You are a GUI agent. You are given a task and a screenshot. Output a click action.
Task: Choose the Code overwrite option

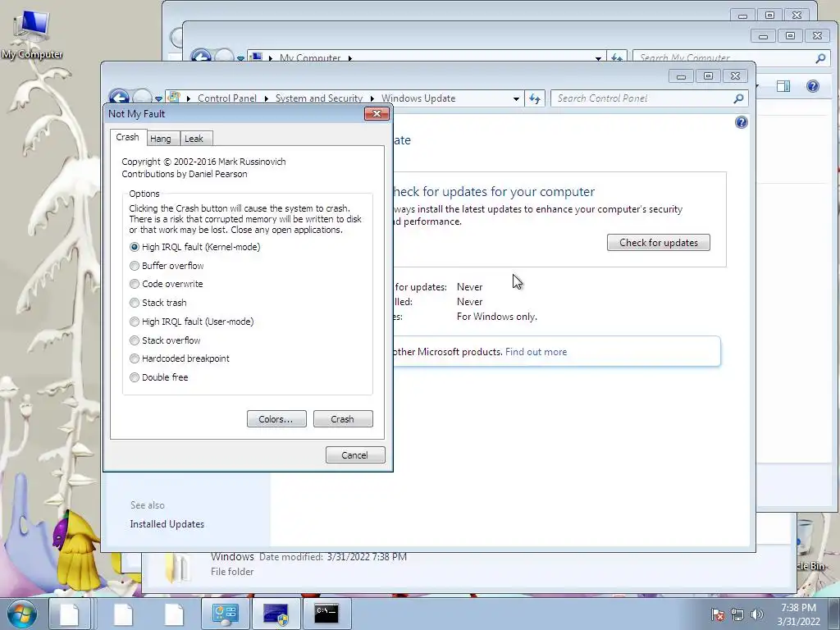(x=167, y=284)
